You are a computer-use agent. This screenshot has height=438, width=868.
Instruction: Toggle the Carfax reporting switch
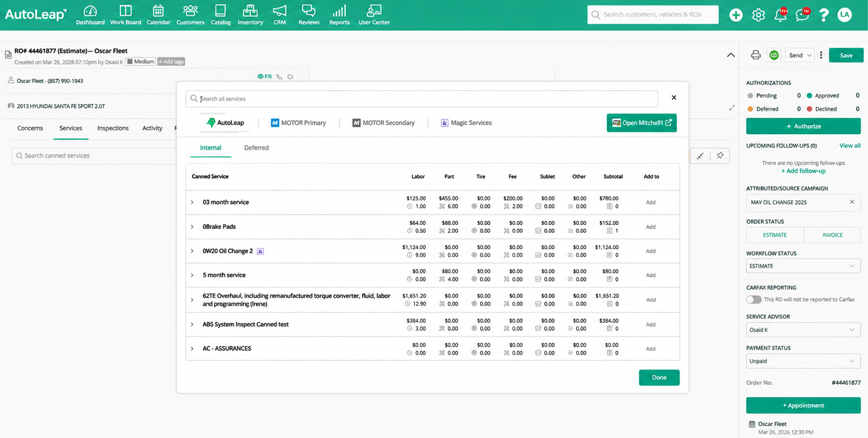753,300
